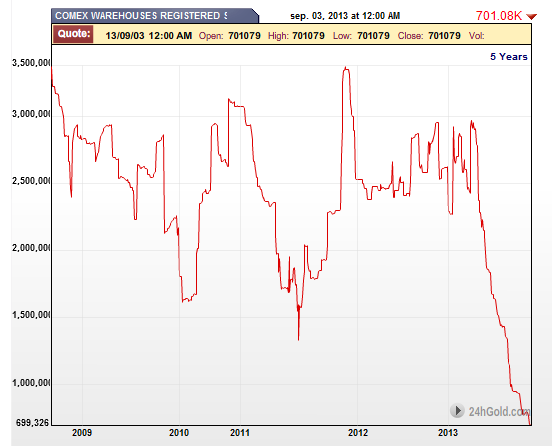Image resolution: width=552 pixels, height=446 pixels.
Task: Click the 1,500,000 y-axis label
Action: [x=31, y=315]
